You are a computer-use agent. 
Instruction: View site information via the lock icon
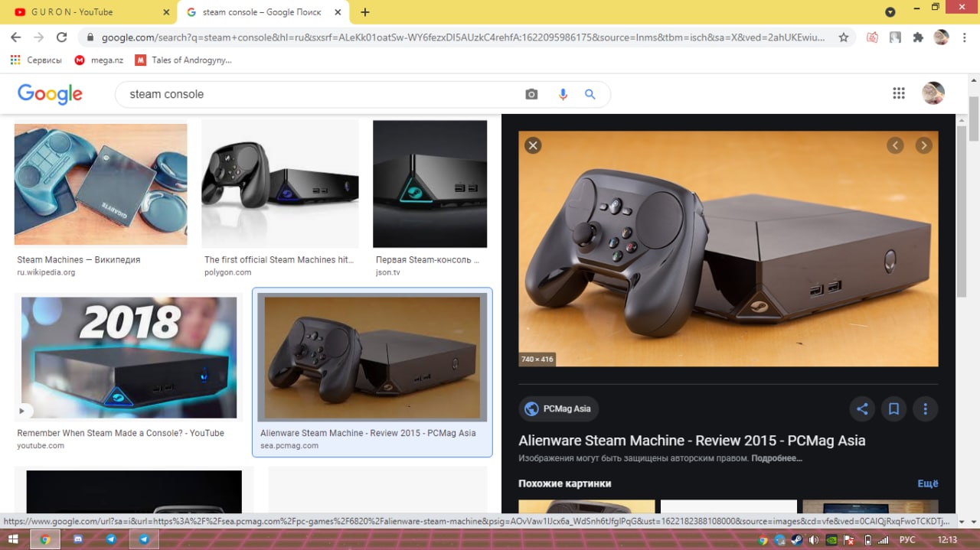click(90, 37)
